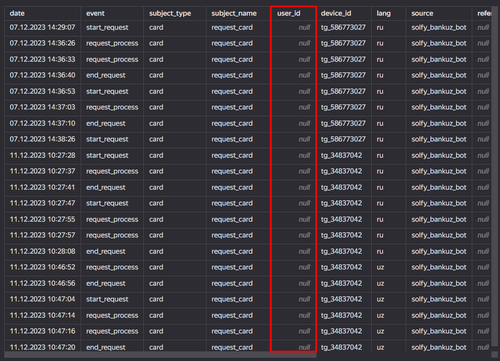Select date cell 07.12.2023 14:38:26

(42, 139)
